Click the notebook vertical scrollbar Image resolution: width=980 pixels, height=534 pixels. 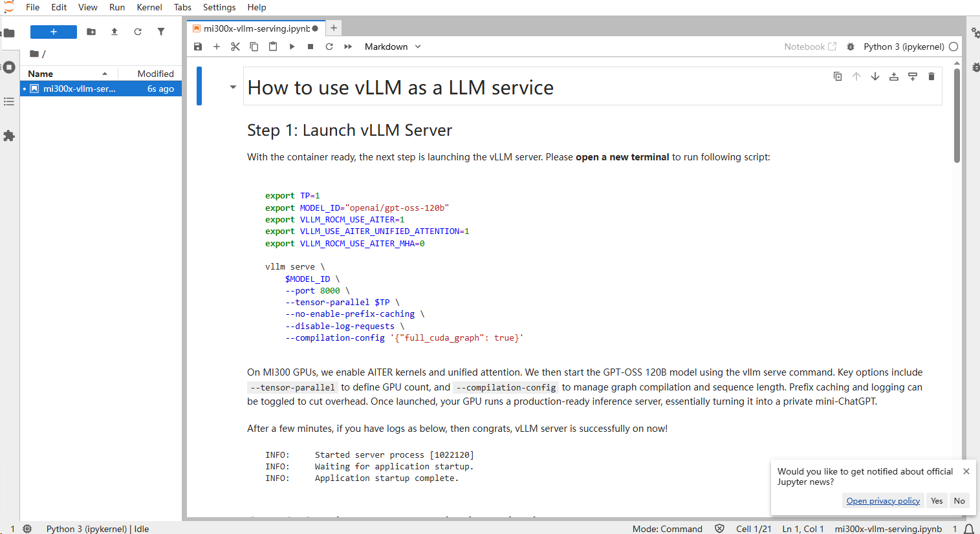(957, 115)
